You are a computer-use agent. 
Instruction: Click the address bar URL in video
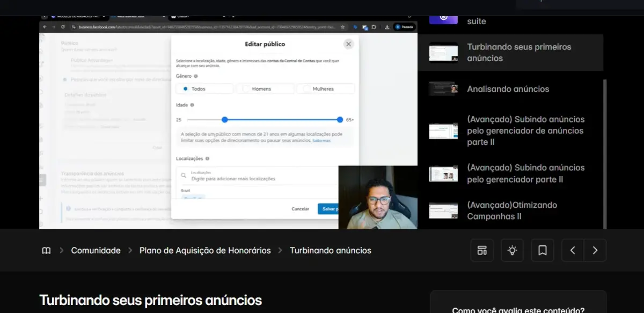click(207, 27)
